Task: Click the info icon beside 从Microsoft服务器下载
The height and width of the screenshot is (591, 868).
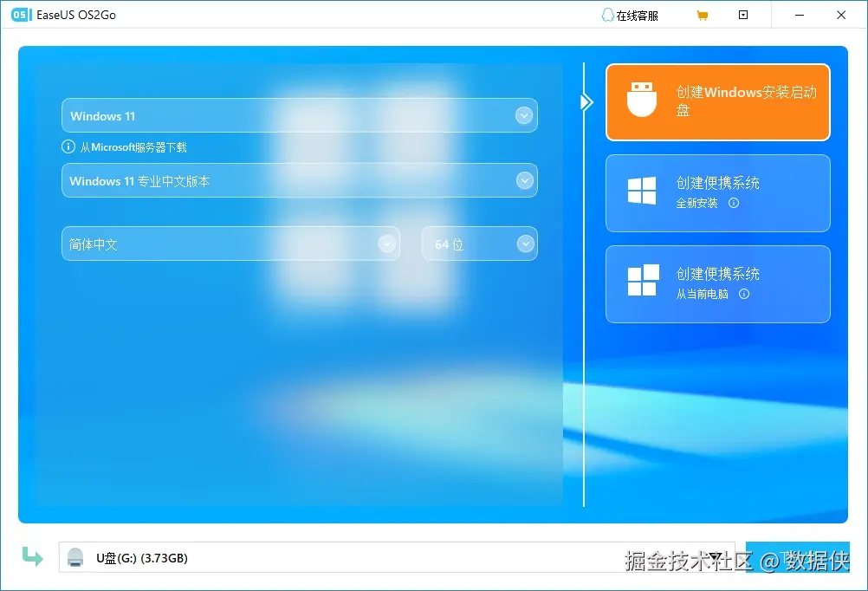Action: (68, 146)
